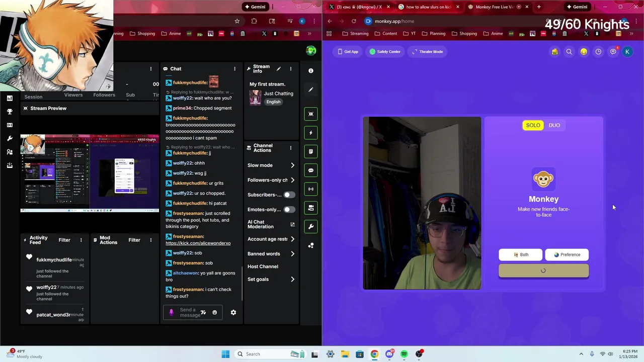Click the info circle icon in Kick right rail
The width and height of the screenshot is (644, 362).
point(311,71)
